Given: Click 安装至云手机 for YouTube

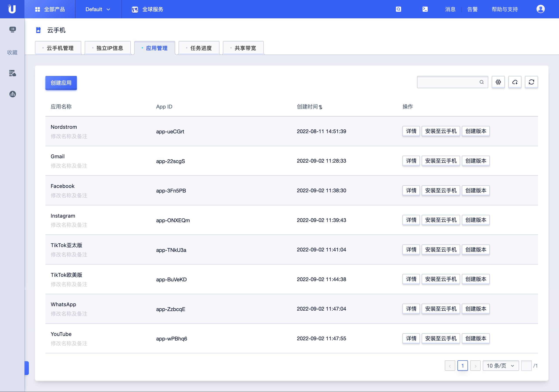Looking at the screenshot, I should tap(441, 339).
